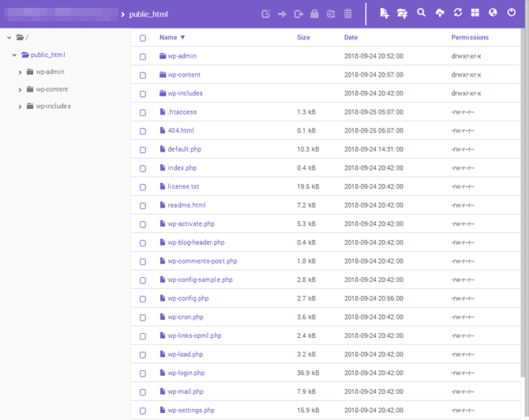The image size is (529, 420).
Task: Select public_html in the folder tree
Action: click(x=48, y=54)
